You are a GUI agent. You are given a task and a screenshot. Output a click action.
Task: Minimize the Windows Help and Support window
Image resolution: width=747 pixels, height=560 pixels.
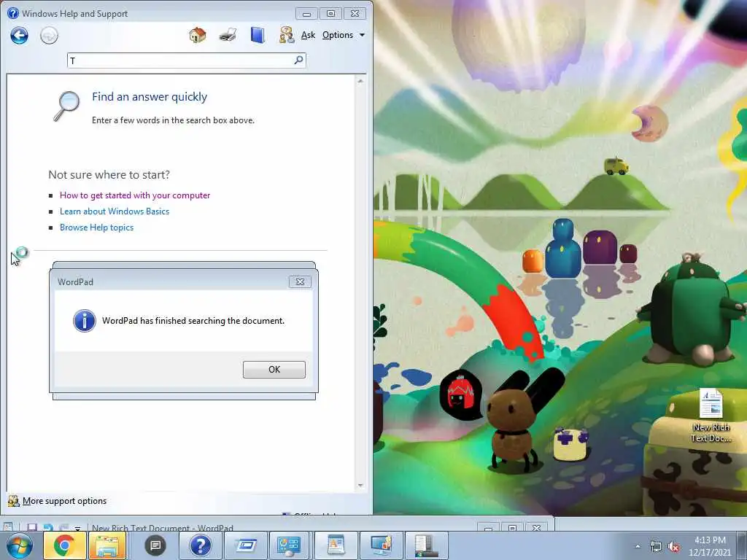pyautogui.click(x=307, y=14)
